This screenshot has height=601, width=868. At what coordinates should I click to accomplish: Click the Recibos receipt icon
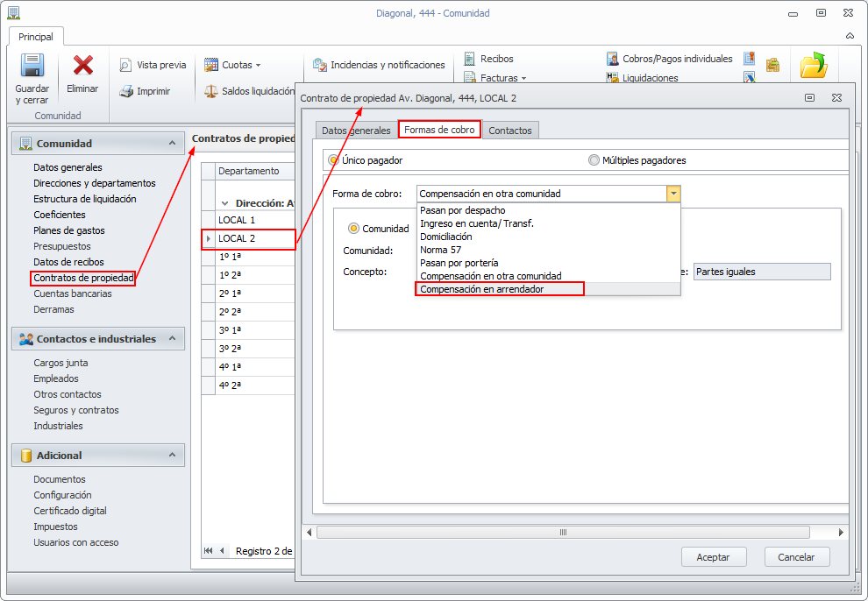[x=470, y=59]
